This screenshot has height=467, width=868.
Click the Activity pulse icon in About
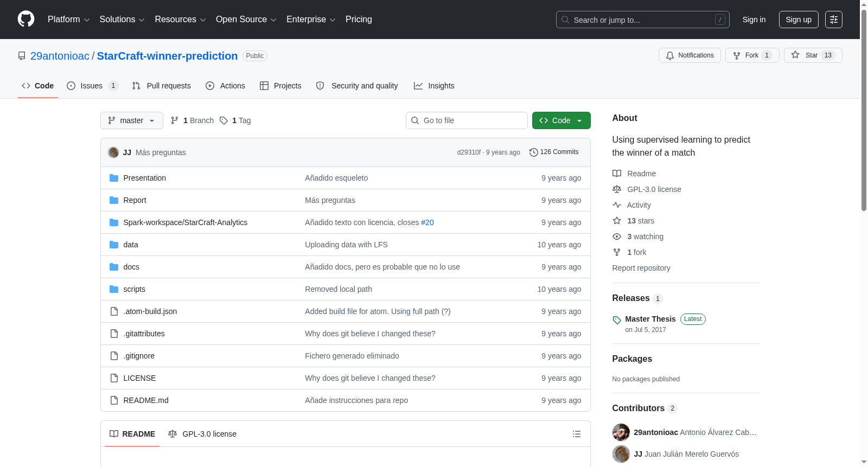pyautogui.click(x=617, y=205)
